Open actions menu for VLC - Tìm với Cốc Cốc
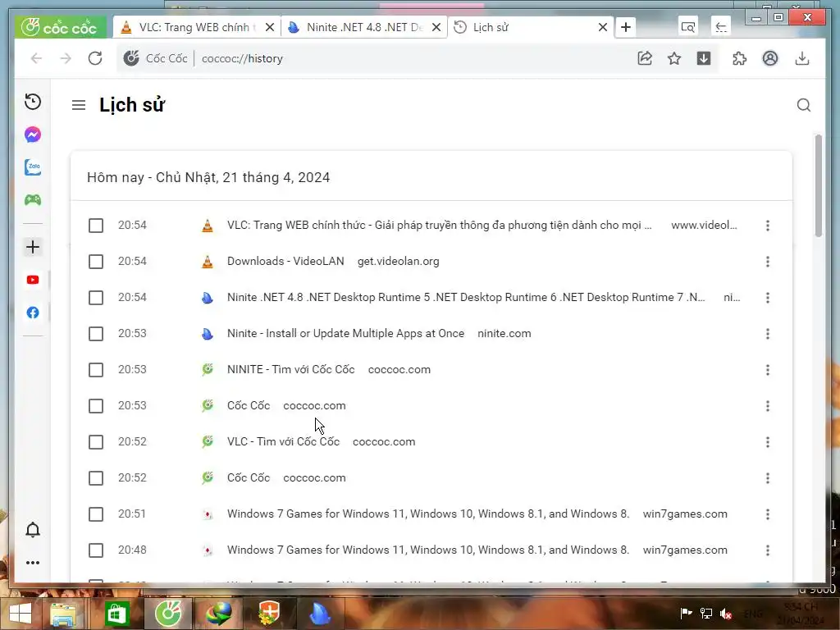This screenshot has height=630, width=840. (768, 442)
